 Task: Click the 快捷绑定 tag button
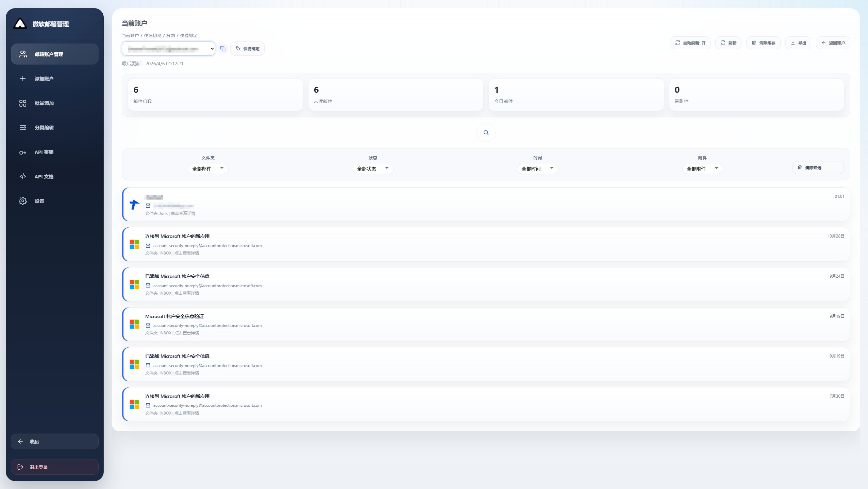coord(247,49)
